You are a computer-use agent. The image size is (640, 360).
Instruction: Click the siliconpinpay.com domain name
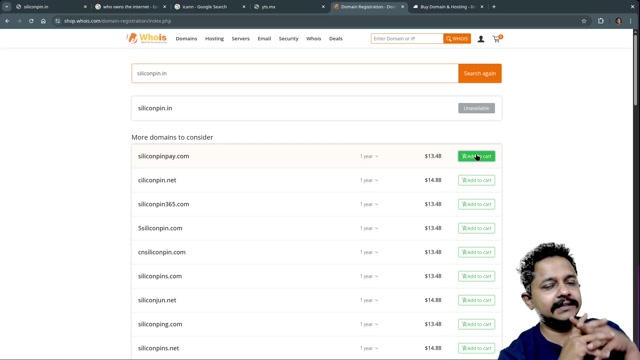click(163, 156)
